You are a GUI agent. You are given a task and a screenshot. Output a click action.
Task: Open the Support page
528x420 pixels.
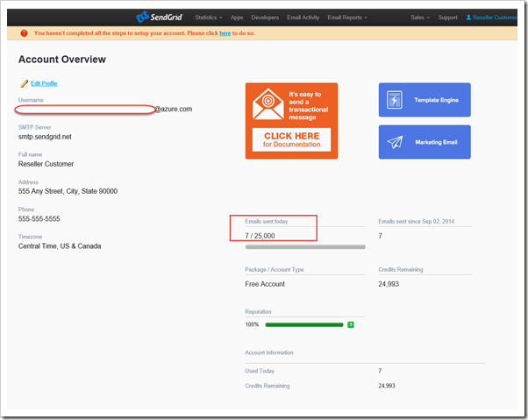coord(447,18)
